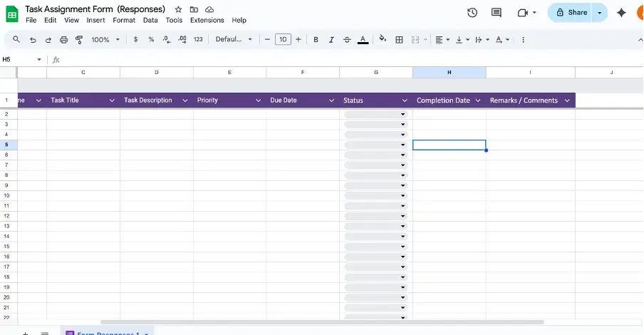Open the Format menu

(124, 20)
